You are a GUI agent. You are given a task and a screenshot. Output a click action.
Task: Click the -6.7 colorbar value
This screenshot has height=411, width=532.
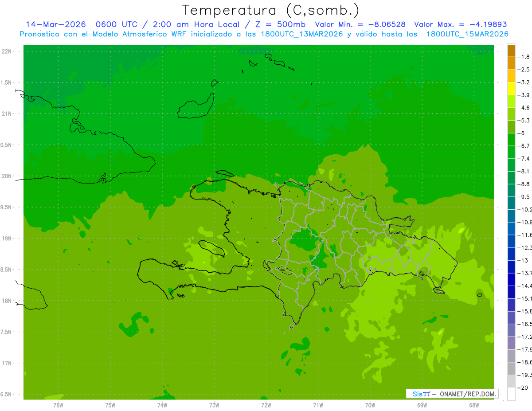tap(524, 146)
